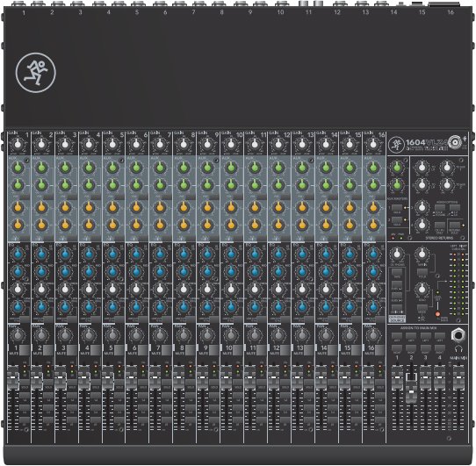Select channel 13 fader cap

(x=297, y=377)
